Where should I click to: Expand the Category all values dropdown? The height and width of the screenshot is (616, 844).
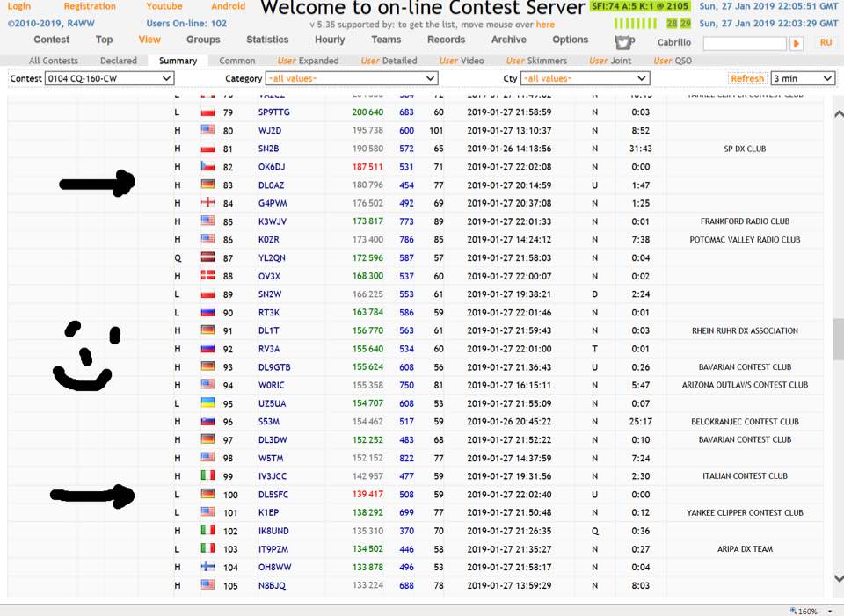[x=352, y=78]
